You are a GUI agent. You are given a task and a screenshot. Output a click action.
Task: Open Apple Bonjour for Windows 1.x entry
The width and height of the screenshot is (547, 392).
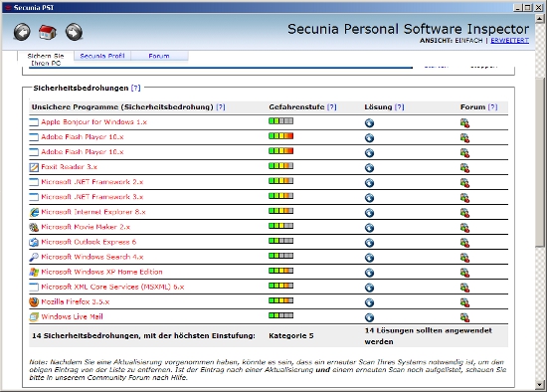coord(93,122)
